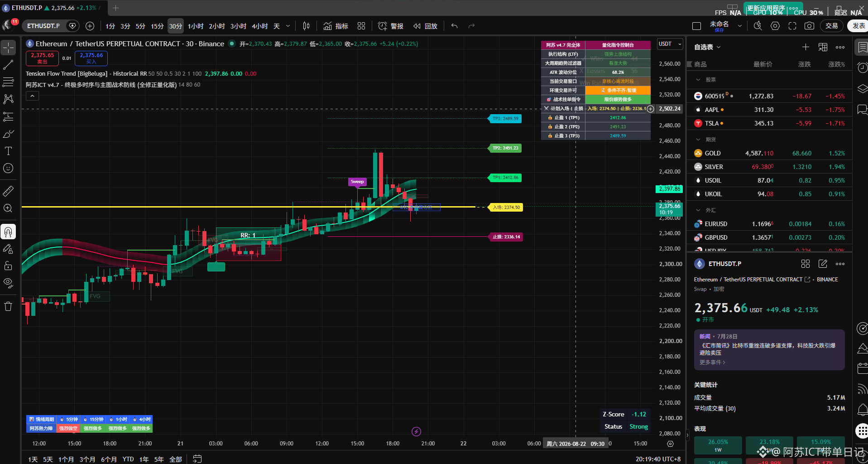The height and width of the screenshot is (464, 868).
Task: Undo the last chart action
Action: coord(454,26)
